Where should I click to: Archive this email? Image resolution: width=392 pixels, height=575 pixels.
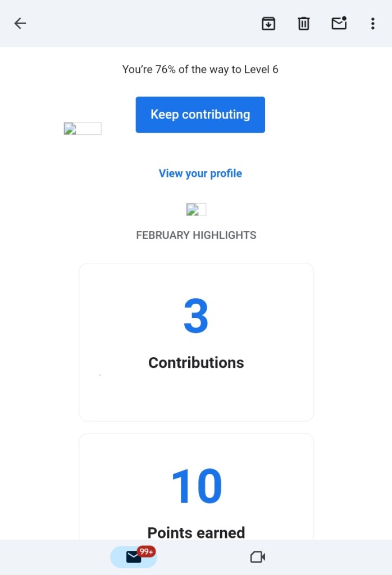[268, 23]
